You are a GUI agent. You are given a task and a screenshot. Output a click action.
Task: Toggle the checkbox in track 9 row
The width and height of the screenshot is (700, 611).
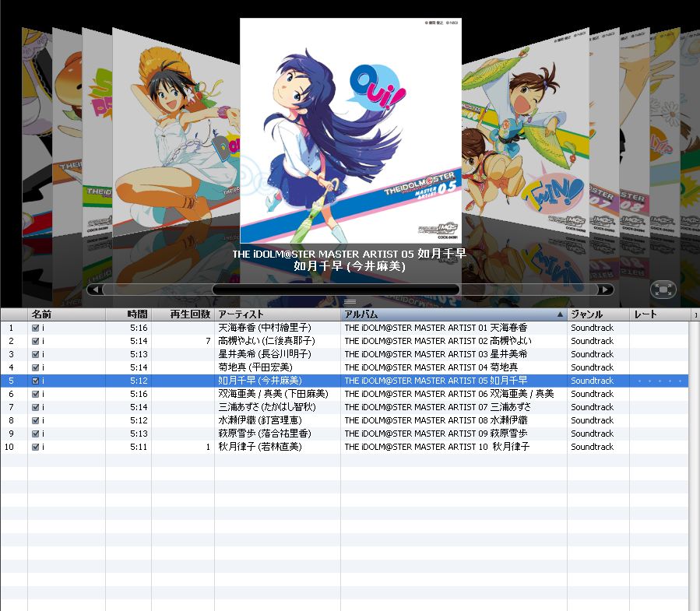pyautogui.click(x=36, y=434)
